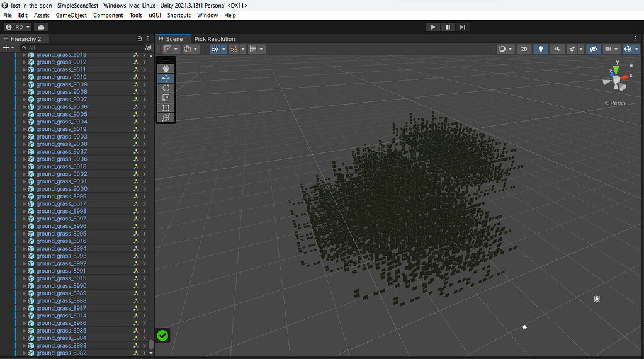Pause the editor playback

(448, 27)
